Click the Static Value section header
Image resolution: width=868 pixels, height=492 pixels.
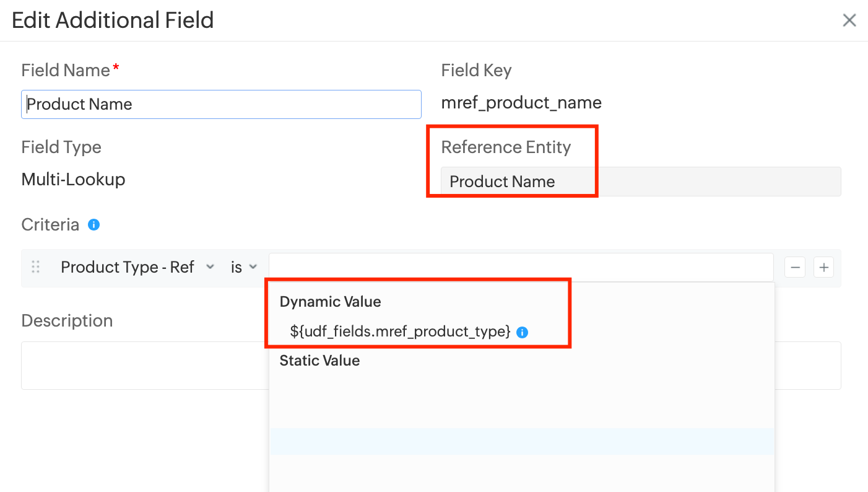point(319,361)
